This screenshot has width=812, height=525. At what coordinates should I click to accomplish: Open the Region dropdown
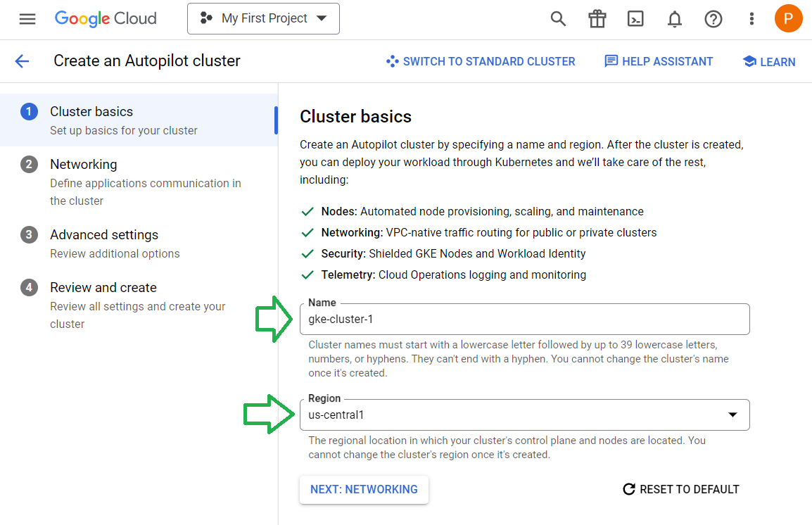[514, 415]
